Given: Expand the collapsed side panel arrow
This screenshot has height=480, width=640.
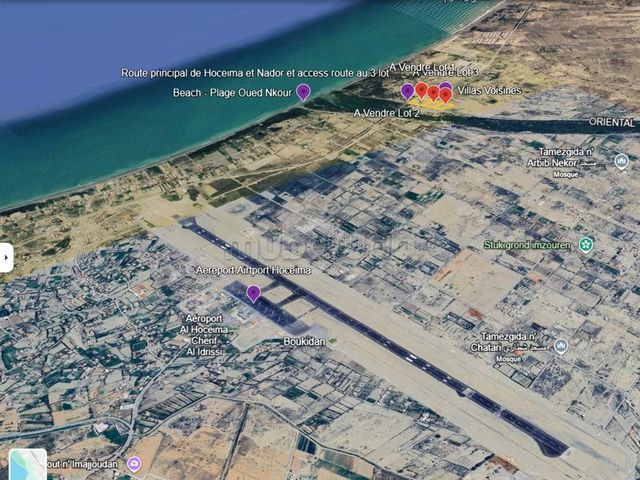Looking at the screenshot, I should (6, 257).
